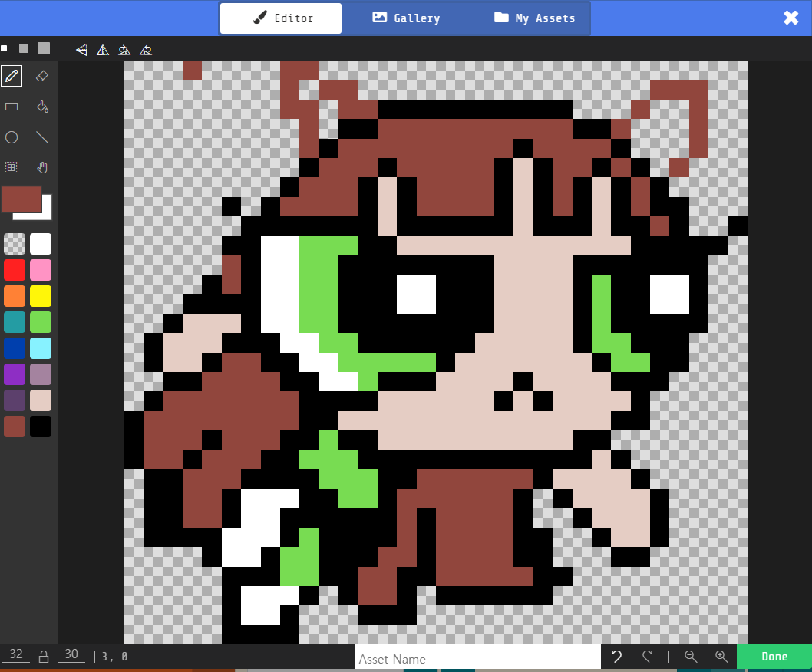Choose the largest brush size
The height and width of the screenshot is (672, 812).
(44, 48)
